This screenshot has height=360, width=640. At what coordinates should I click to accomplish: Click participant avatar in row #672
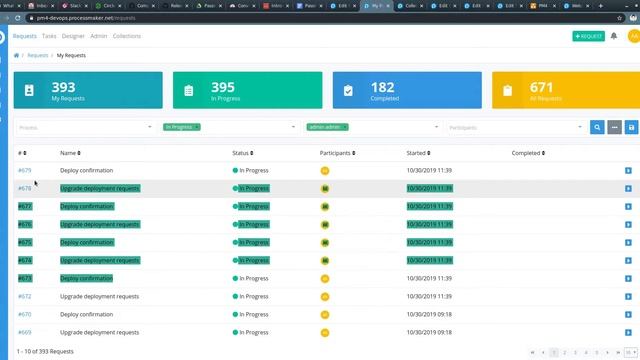click(324, 297)
